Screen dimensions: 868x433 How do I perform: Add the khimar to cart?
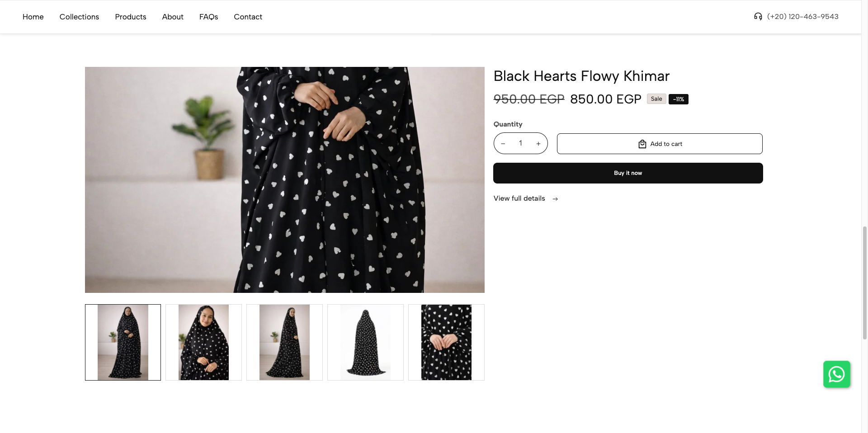click(660, 144)
